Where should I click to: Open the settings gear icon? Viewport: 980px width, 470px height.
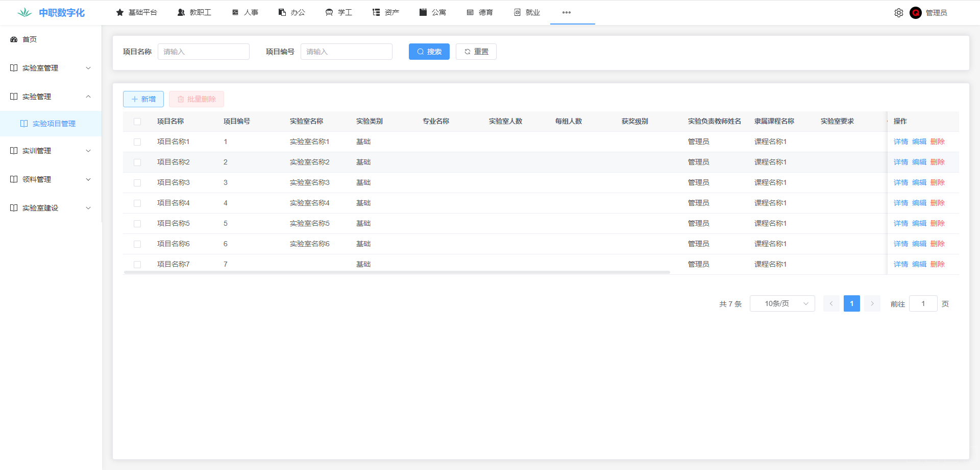898,13
